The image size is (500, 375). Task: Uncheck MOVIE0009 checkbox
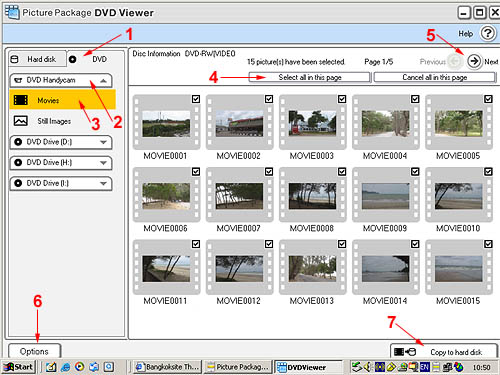pos(415,172)
